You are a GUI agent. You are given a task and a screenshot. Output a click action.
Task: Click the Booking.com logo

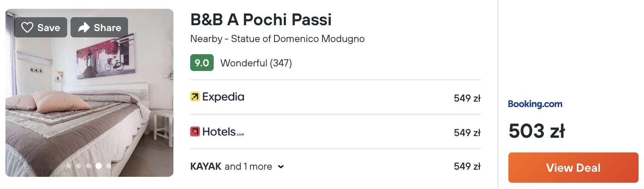click(x=535, y=104)
